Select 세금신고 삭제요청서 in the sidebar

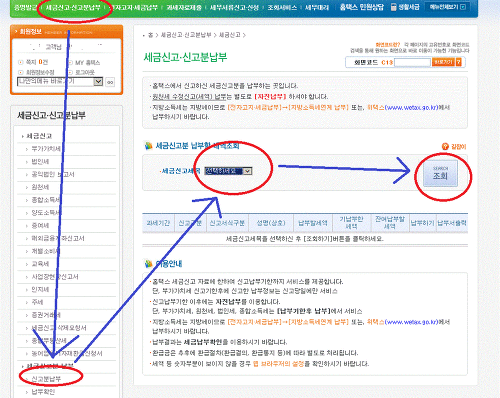pyautogui.click(x=59, y=328)
